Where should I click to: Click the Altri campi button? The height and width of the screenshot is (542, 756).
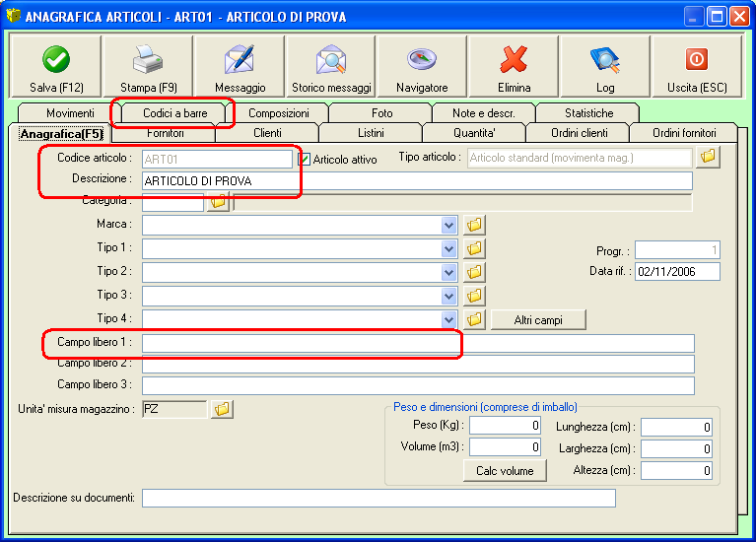(x=538, y=319)
